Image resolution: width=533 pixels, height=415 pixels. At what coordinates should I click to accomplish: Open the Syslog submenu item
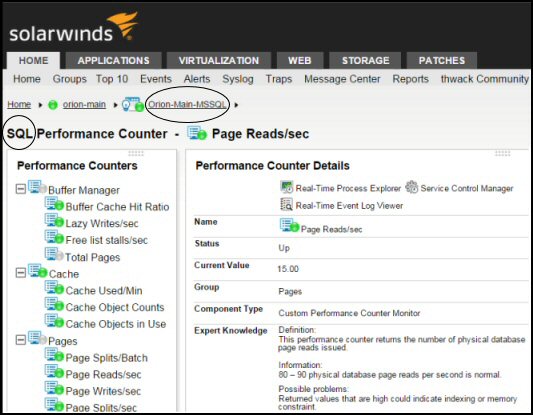point(238,79)
